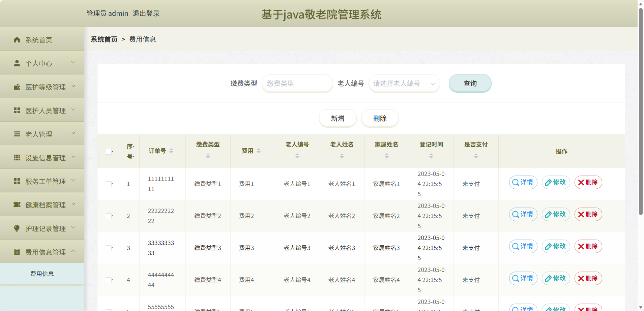Expand the 医护人员管理 menu chevron
The height and width of the screenshot is (311, 644).
[73, 110]
